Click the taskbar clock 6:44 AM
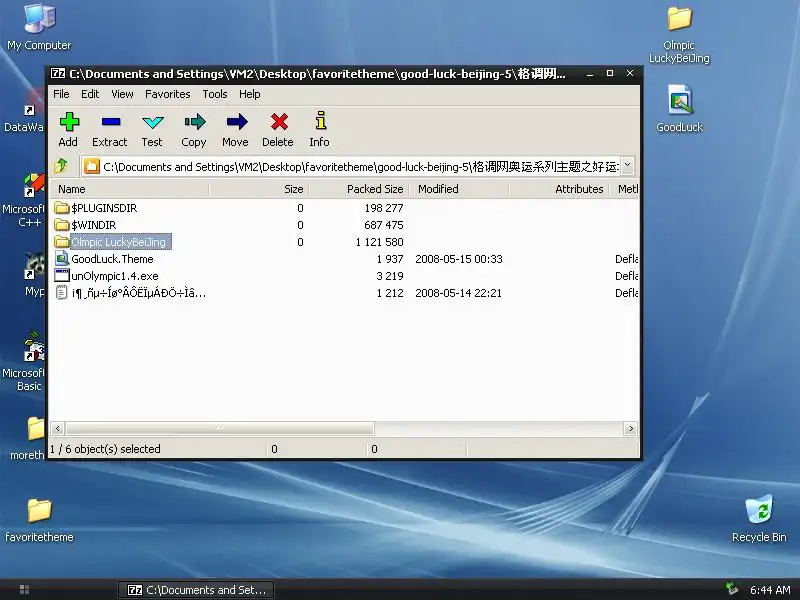 tap(770, 590)
